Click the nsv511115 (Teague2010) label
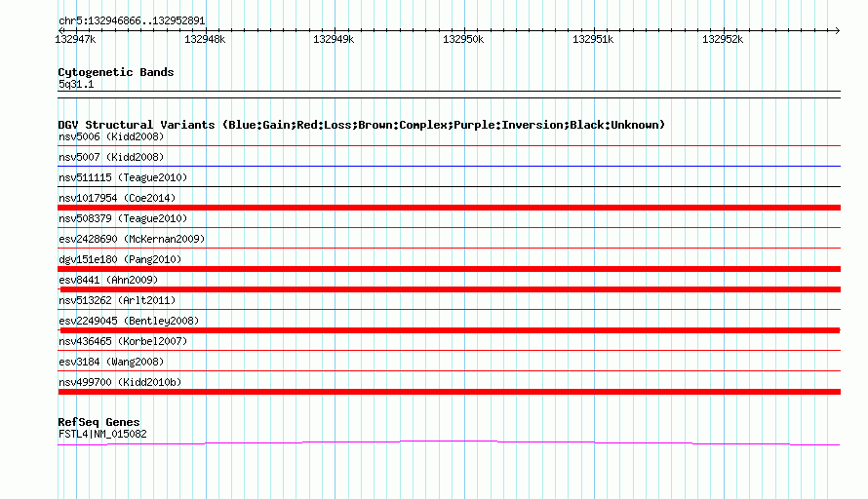Image resolution: width=868 pixels, height=499 pixels. tap(123, 177)
